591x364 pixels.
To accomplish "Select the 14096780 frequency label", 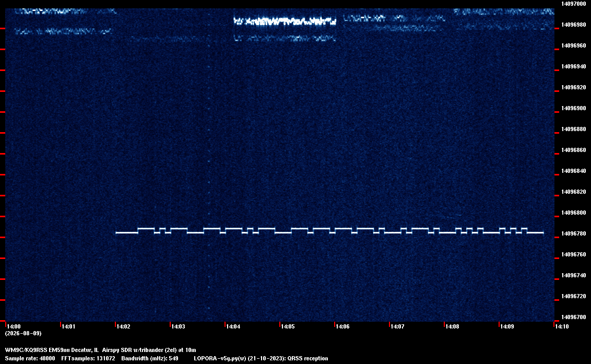I will pos(574,234).
